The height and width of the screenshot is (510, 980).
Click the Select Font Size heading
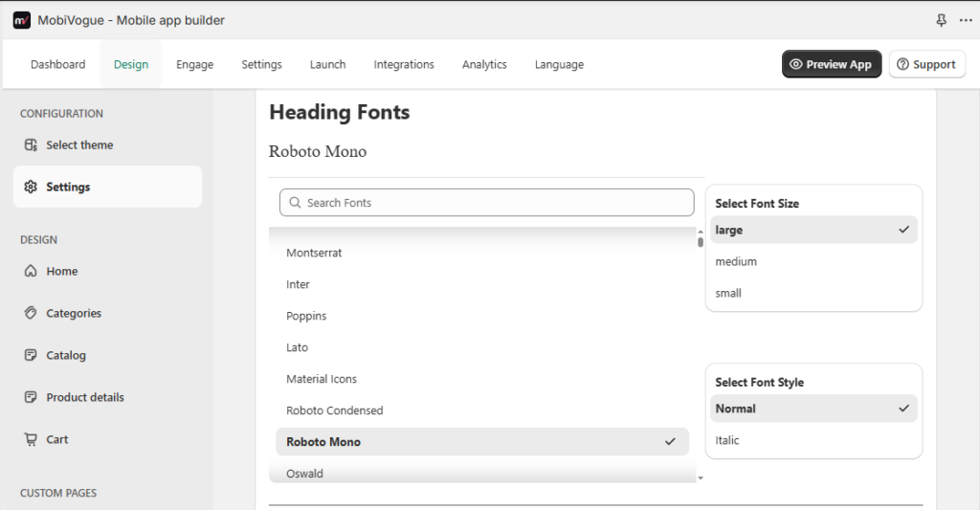coord(757,204)
